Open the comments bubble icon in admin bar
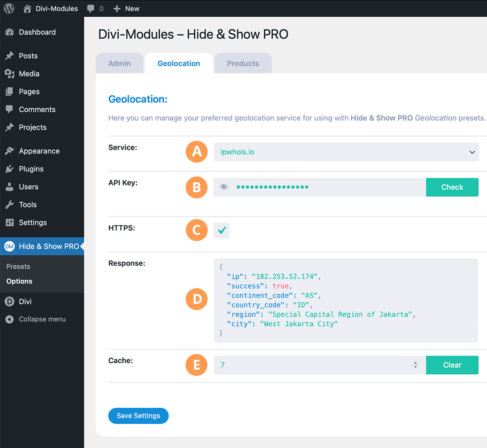 91,9
